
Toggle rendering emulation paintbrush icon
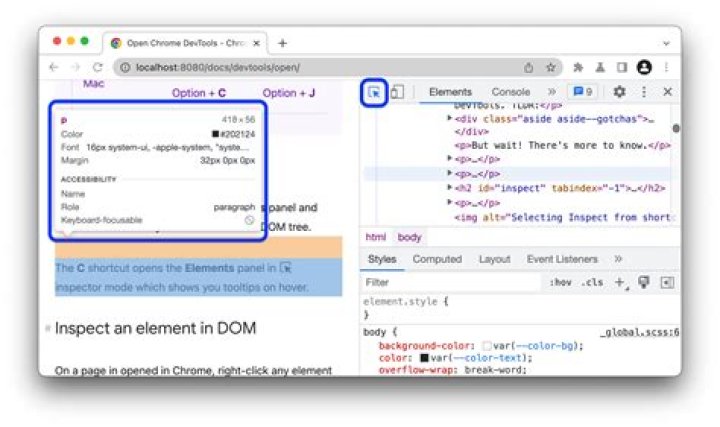(644, 282)
